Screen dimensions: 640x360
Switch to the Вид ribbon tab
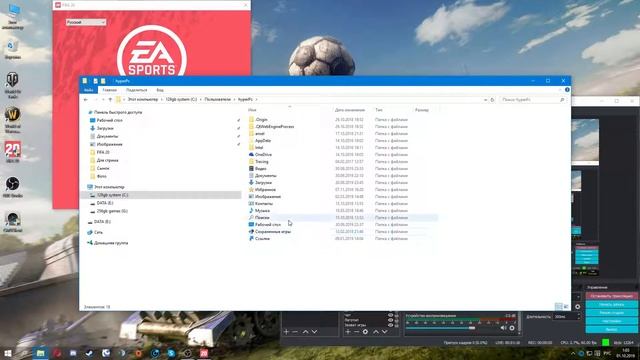160,90
